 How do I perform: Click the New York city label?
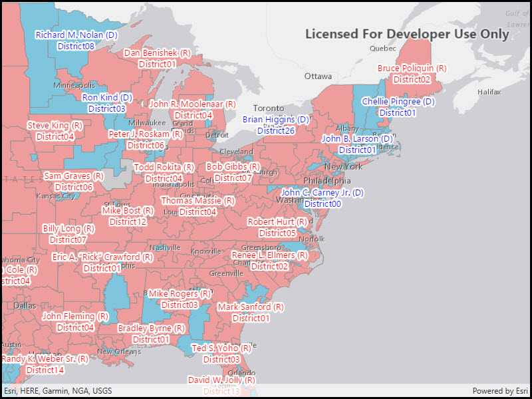(x=343, y=167)
